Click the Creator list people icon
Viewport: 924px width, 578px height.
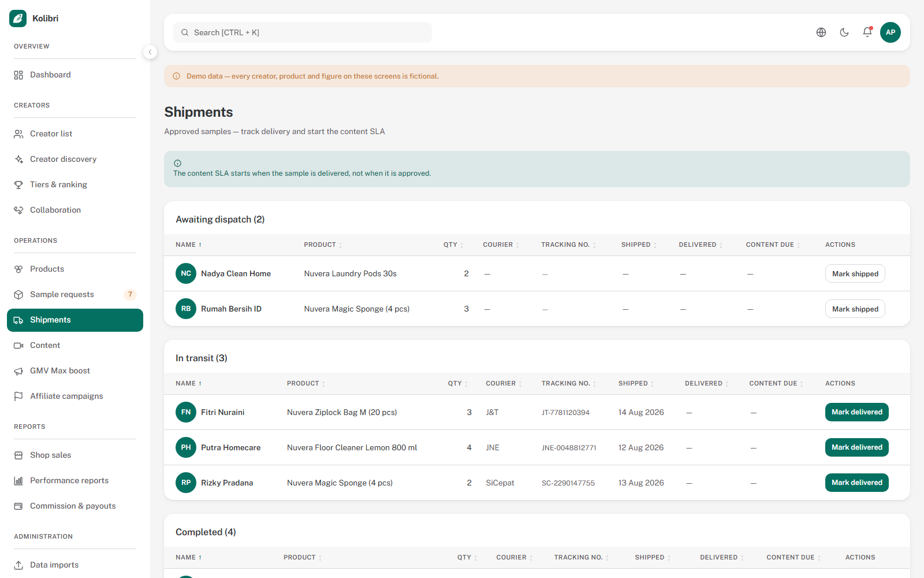pos(18,134)
